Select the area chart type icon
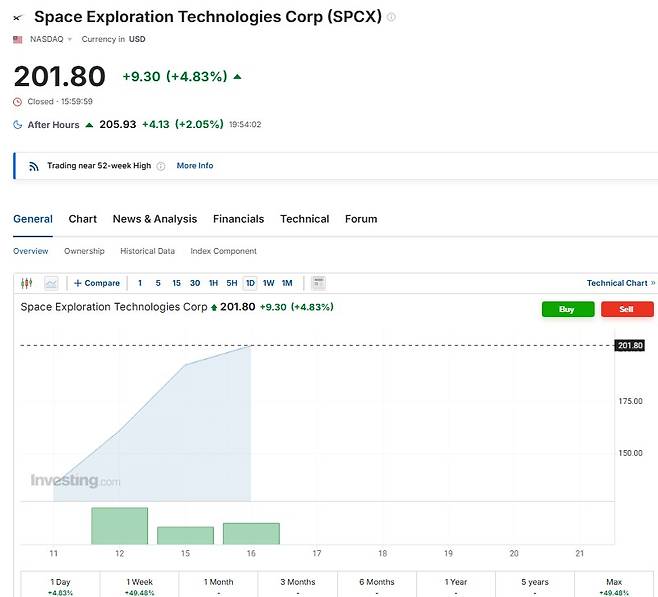The width and height of the screenshot is (658, 597). 51,283
